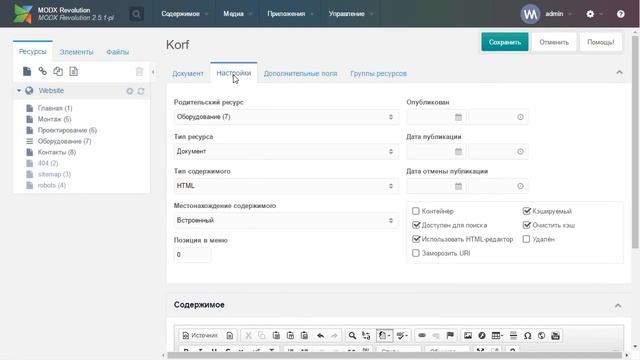The height and width of the screenshot is (360, 640).
Task: Click the Undo arrow in editor toolbar
Action: coord(320,336)
